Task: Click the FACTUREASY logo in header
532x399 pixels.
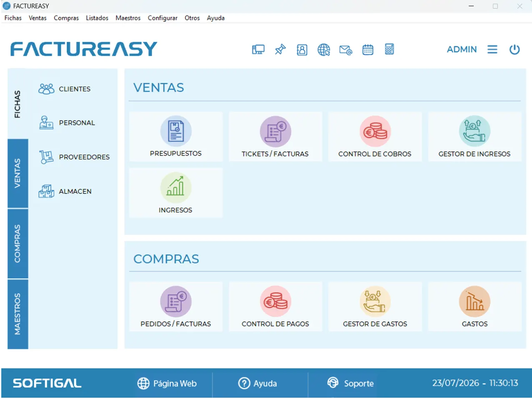Action: click(84, 49)
